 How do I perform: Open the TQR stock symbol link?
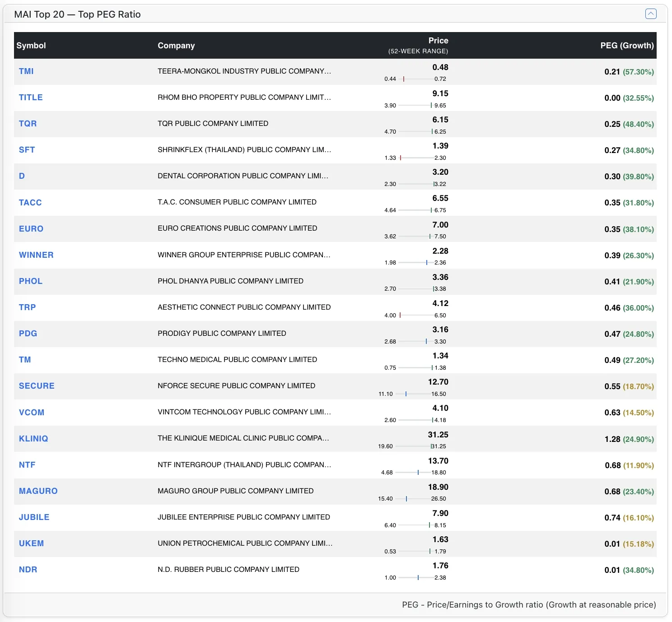click(28, 124)
